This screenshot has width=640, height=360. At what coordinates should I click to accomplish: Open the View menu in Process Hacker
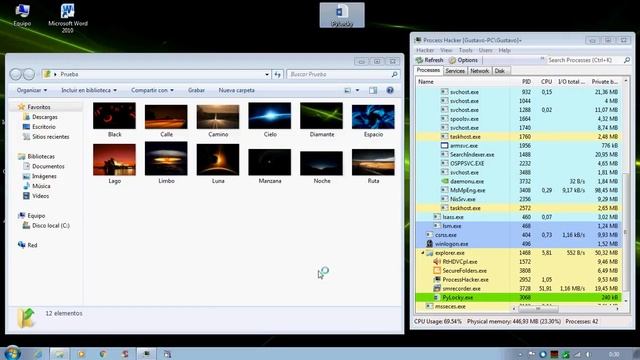coord(446,50)
